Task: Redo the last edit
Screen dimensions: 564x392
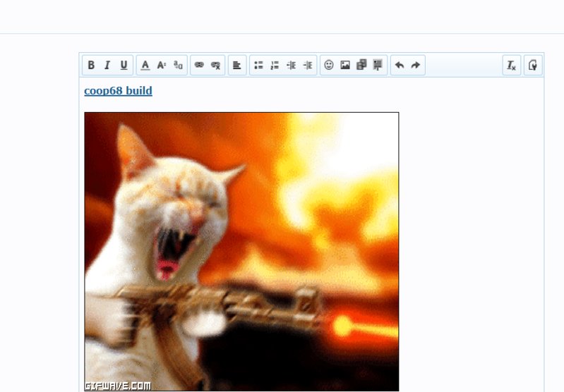Action: (x=416, y=66)
